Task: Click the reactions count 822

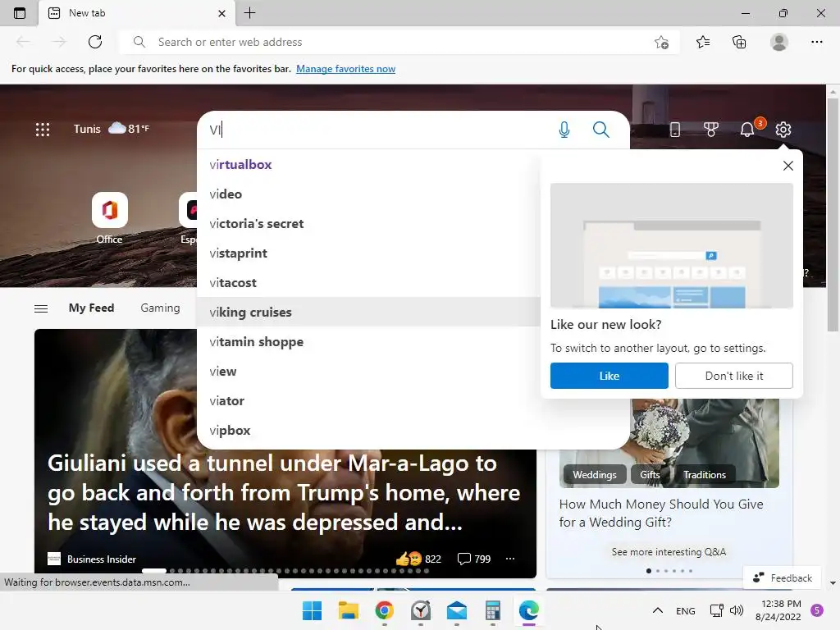Action: click(418, 559)
